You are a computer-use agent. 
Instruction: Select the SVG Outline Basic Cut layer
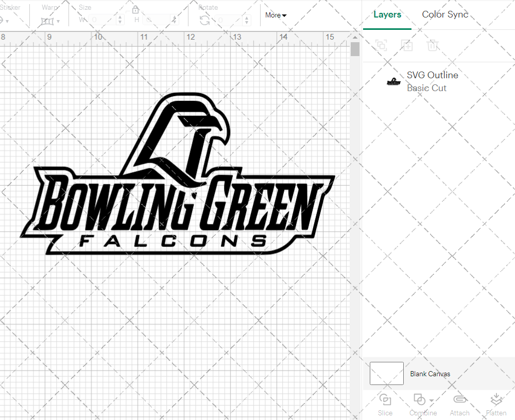433,81
